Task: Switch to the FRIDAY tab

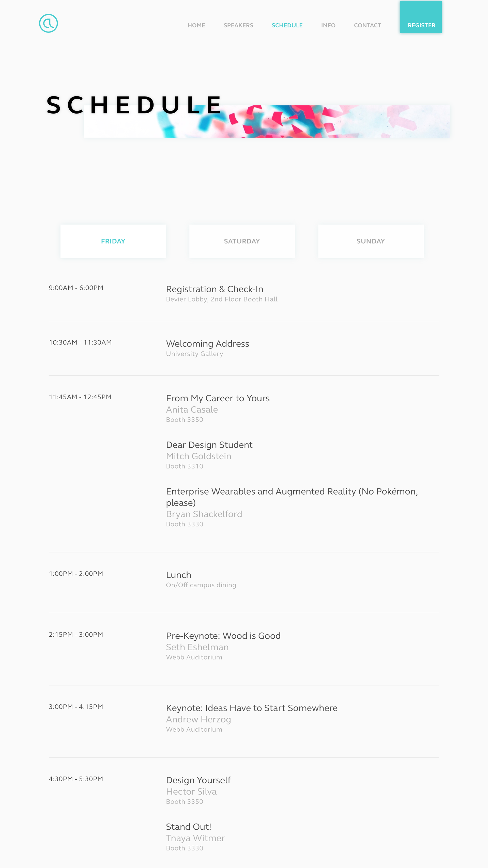Action: tap(113, 241)
